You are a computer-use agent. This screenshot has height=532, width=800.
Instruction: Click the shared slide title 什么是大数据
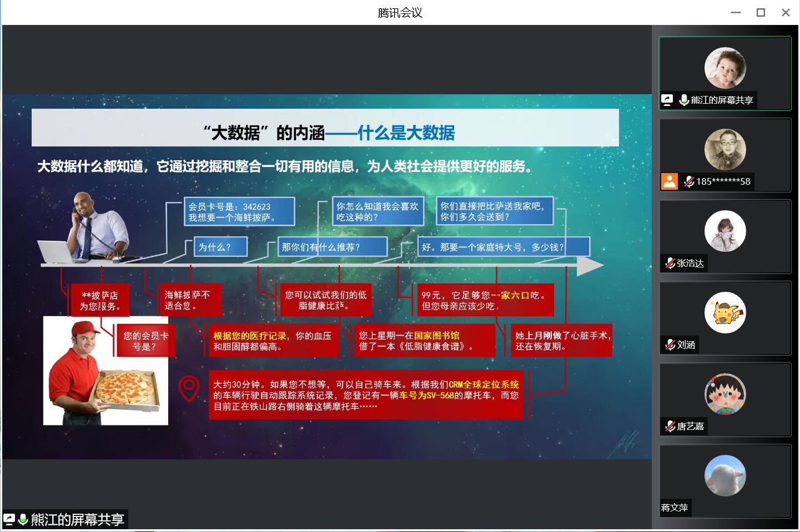(406, 133)
